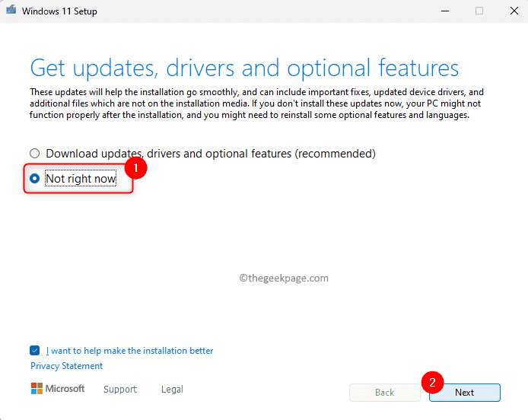
Task: Click the paragraph starting 'These updates will help'
Action: [x=256, y=103]
